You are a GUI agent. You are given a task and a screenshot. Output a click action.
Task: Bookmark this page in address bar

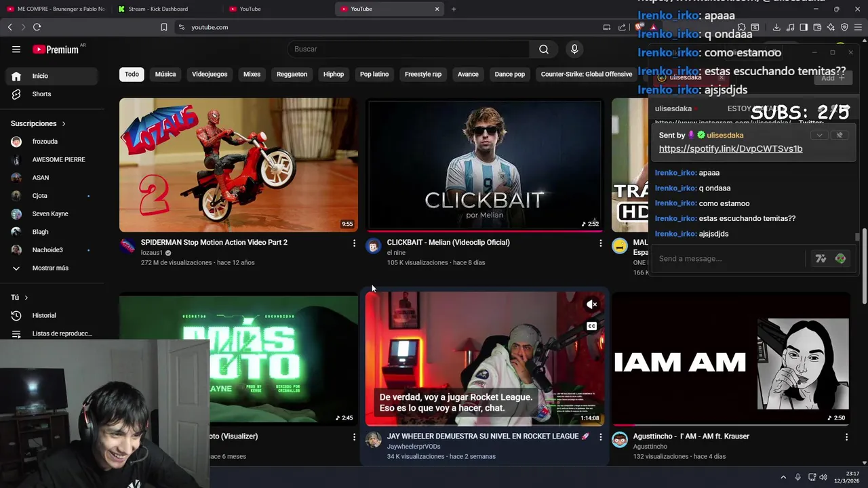click(x=164, y=27)
